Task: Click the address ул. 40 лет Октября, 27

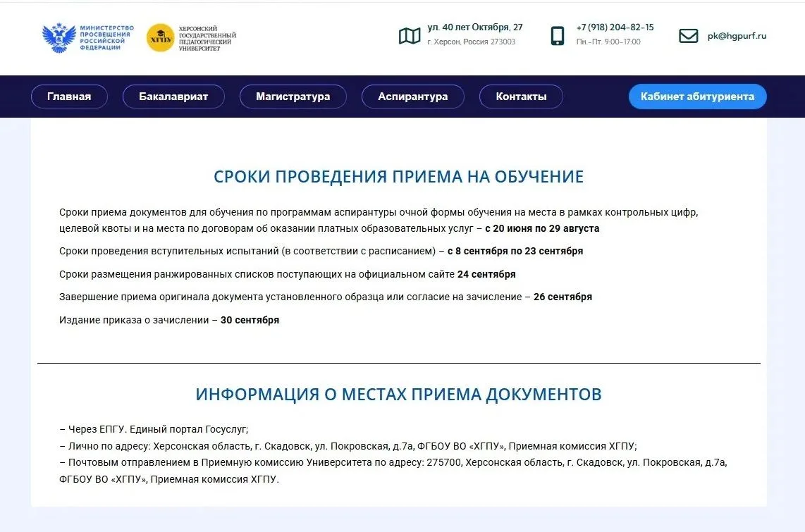Action: [x=475, y=27]
